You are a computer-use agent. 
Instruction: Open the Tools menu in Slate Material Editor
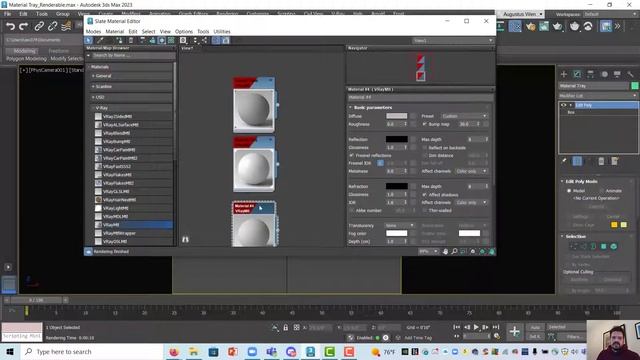(x=203, y=31)
